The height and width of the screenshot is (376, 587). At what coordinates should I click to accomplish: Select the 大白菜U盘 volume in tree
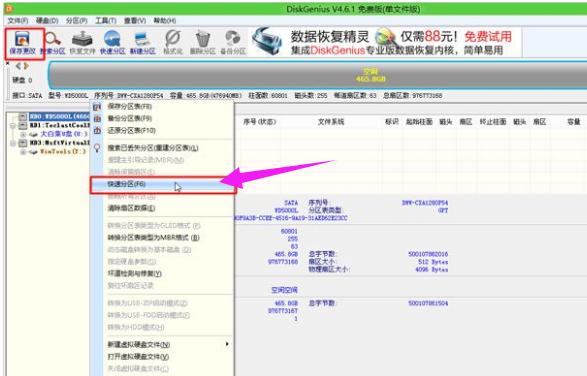63,134
